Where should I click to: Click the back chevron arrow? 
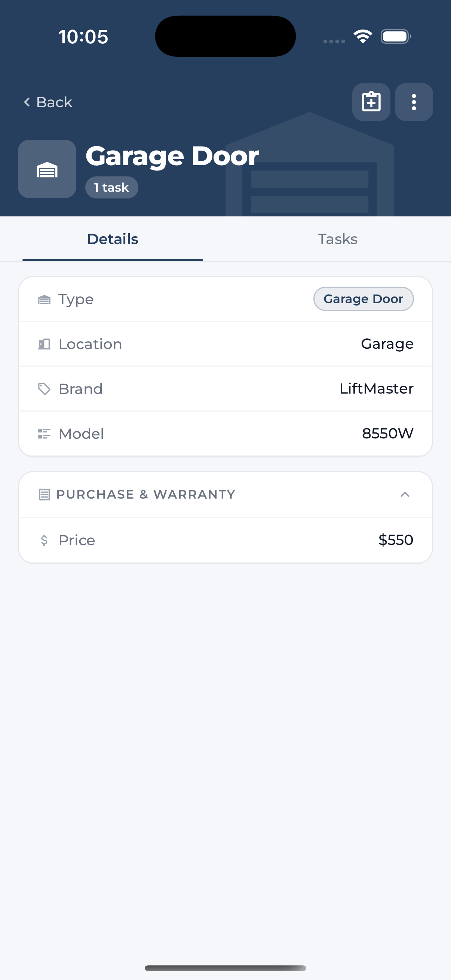[27, 102]
